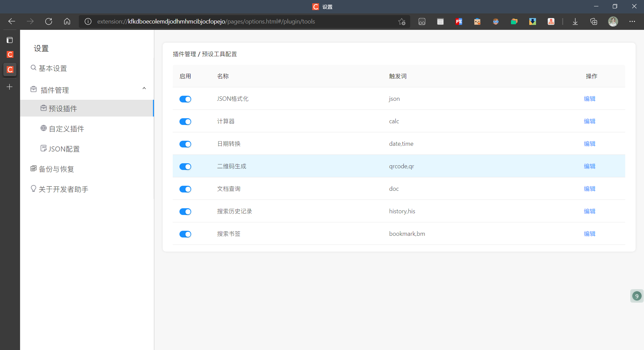644x350 pixels.
Task: Open the window-style extension icon
Action: tap(440, 21)
